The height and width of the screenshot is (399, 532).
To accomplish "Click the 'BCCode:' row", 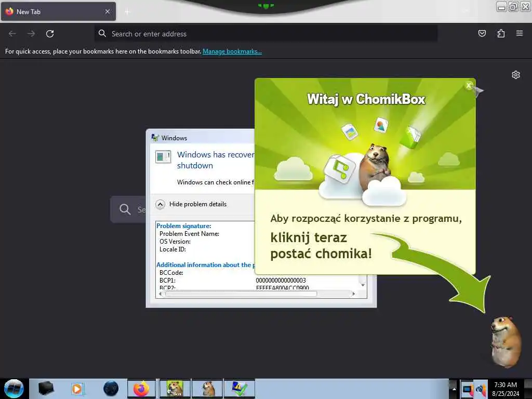I will point(171,272).
